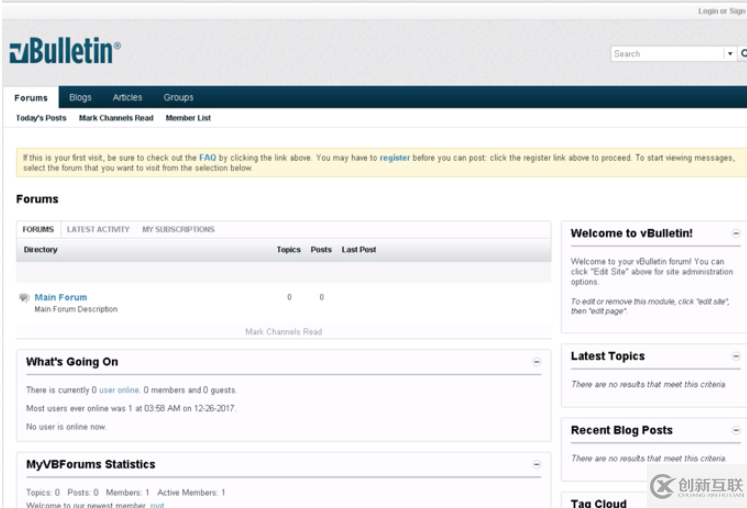
Task: Collapse the What's Going On panel
Action: point(536,362)
